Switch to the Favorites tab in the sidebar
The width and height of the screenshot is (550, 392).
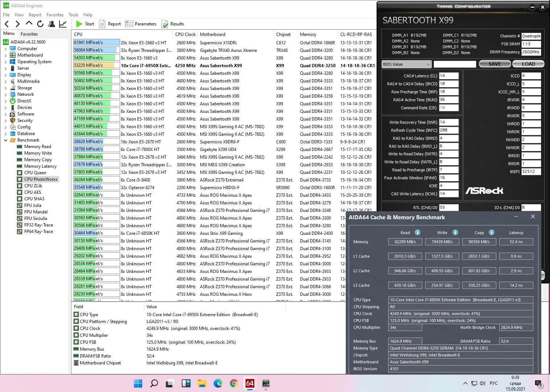29,34
